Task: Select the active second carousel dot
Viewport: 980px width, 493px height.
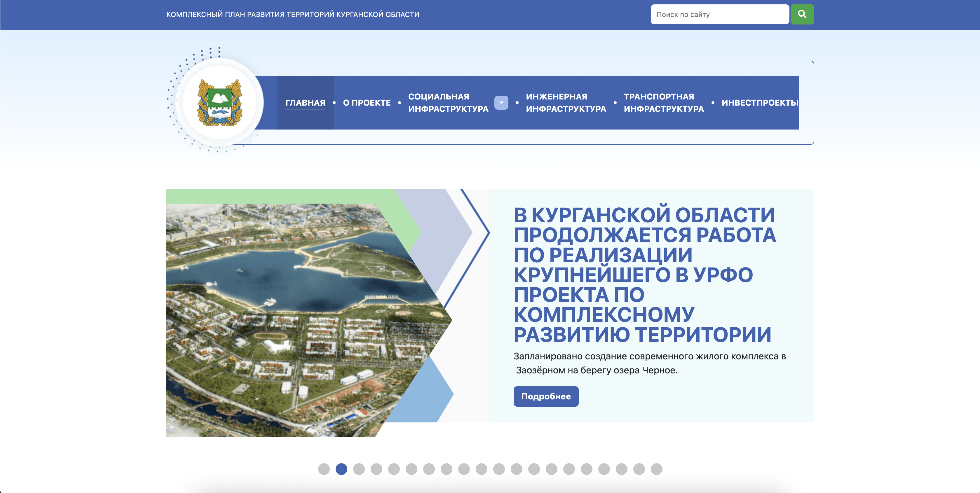Action: (x=341, y=469)
